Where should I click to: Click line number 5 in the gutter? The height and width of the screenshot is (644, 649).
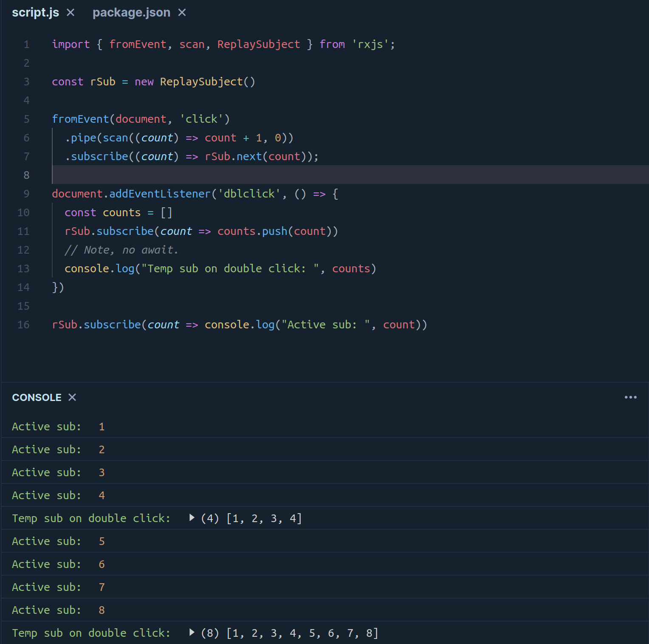(x=26, y=119)
